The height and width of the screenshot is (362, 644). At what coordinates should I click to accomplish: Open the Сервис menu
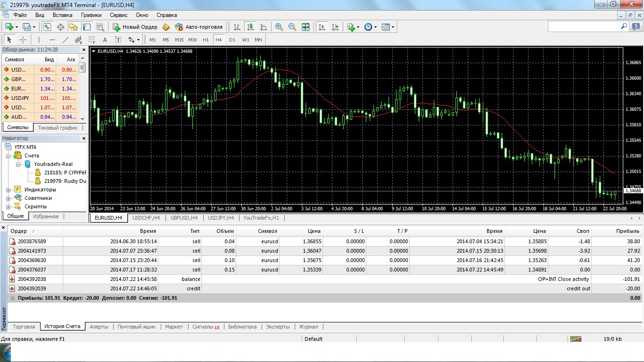coord(118,15)
